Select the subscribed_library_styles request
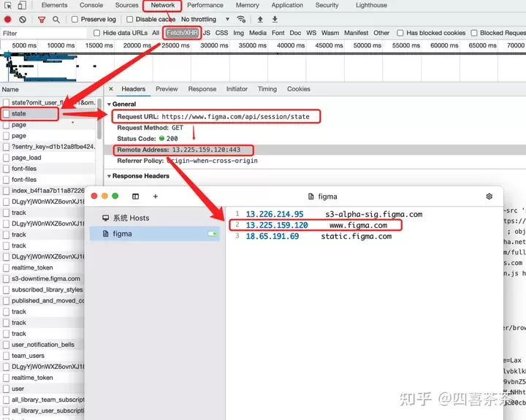 point(47,290)
